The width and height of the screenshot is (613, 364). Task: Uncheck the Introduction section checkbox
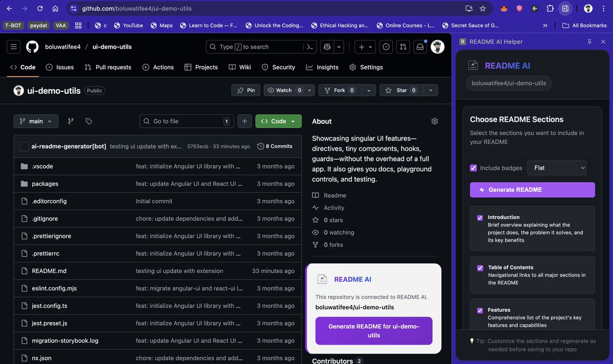[480, 217]
